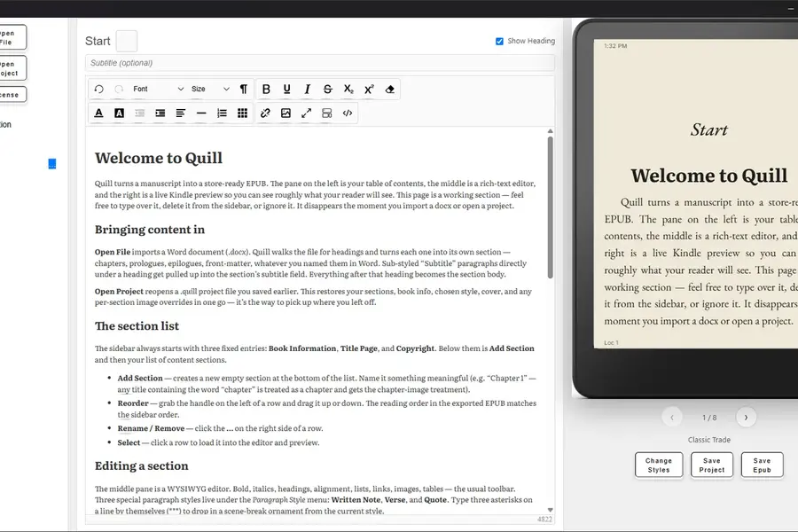The height and width of the screenshot is (532, 798).
Task: Open the highlight color tool
Action: click(x=119, y=113)
